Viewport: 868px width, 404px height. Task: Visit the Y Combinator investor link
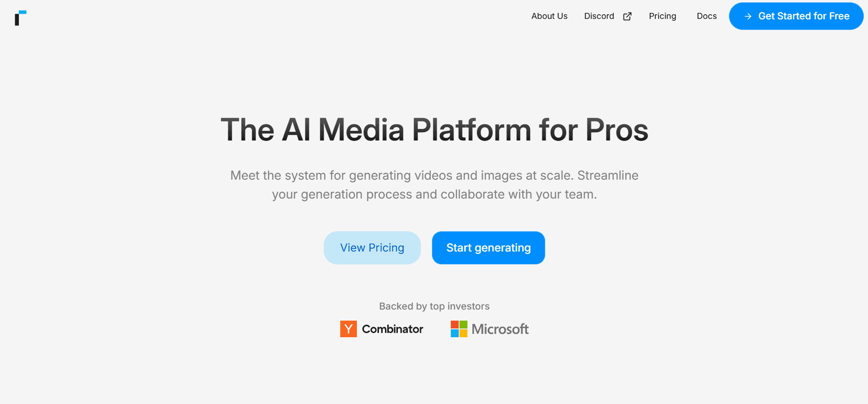tap(382, 328)
